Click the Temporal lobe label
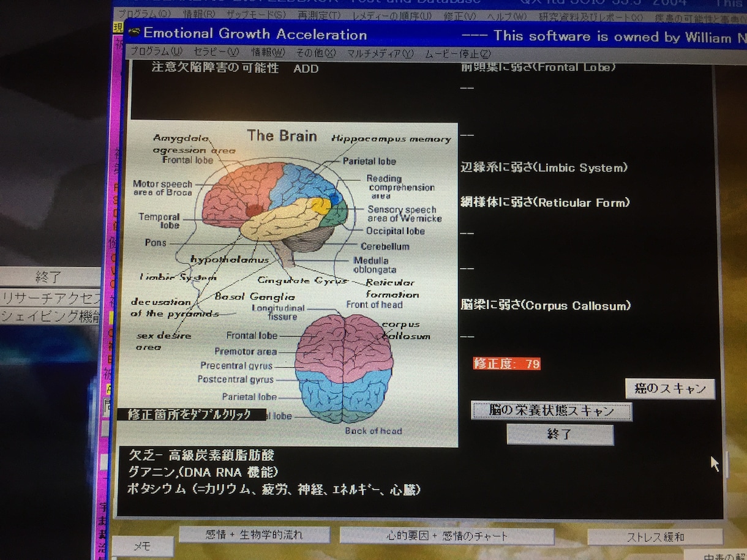 [x=159, y=221]
